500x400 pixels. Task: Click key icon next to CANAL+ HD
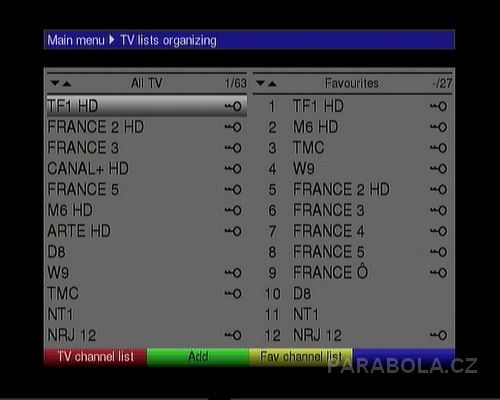pos(233,169)
